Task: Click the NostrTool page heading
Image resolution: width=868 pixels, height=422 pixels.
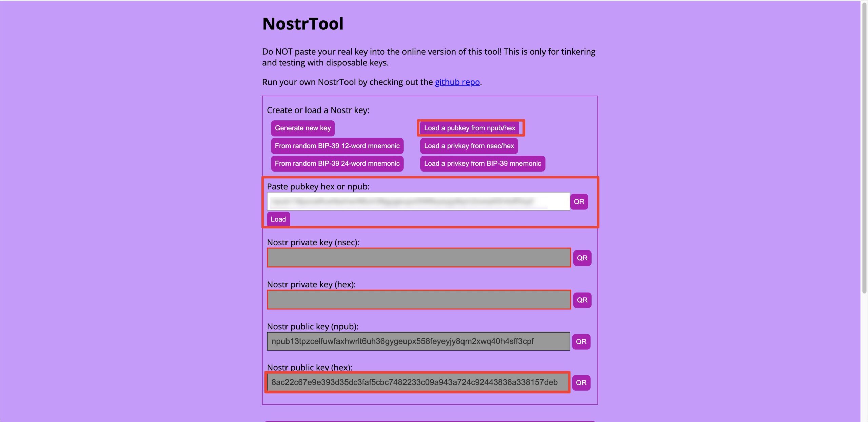Action: pyautogui.click(x=303, y=24)
